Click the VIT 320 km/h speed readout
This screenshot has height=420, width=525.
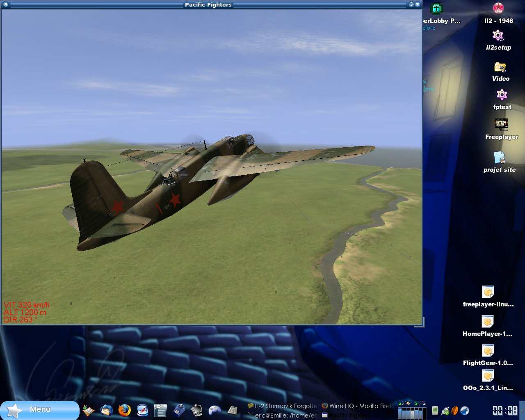[x=27, y=305]
